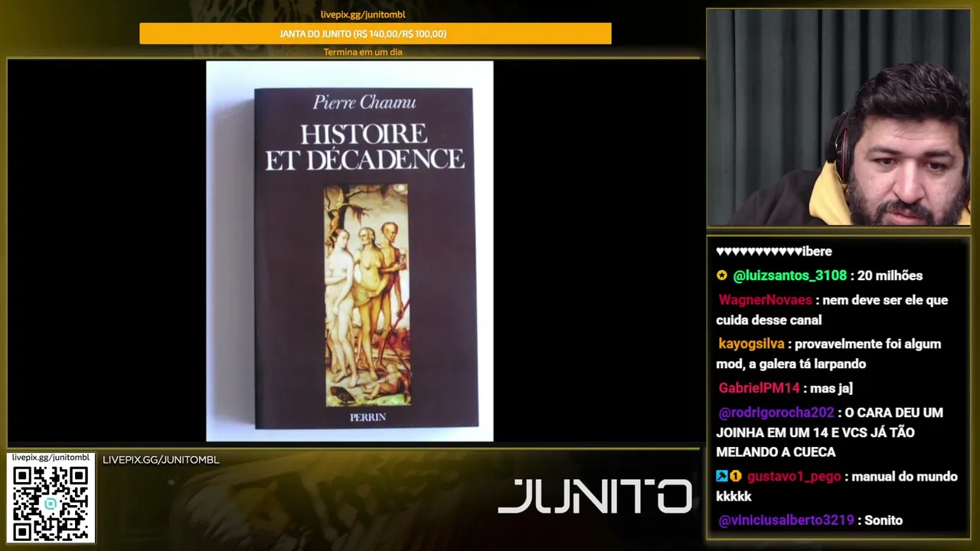Open the @viniciusalberto3219 chat username
This screenshot has height=551, width=980.
click(786, 520)
